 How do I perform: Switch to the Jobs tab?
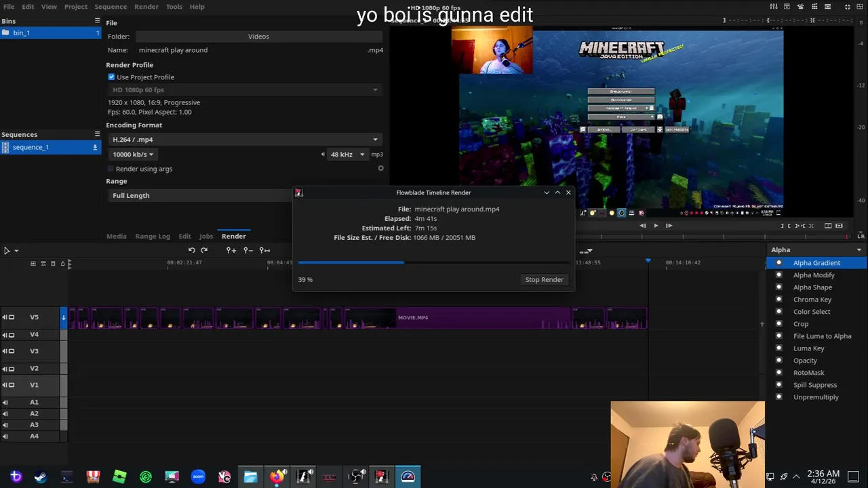(206, 236)
